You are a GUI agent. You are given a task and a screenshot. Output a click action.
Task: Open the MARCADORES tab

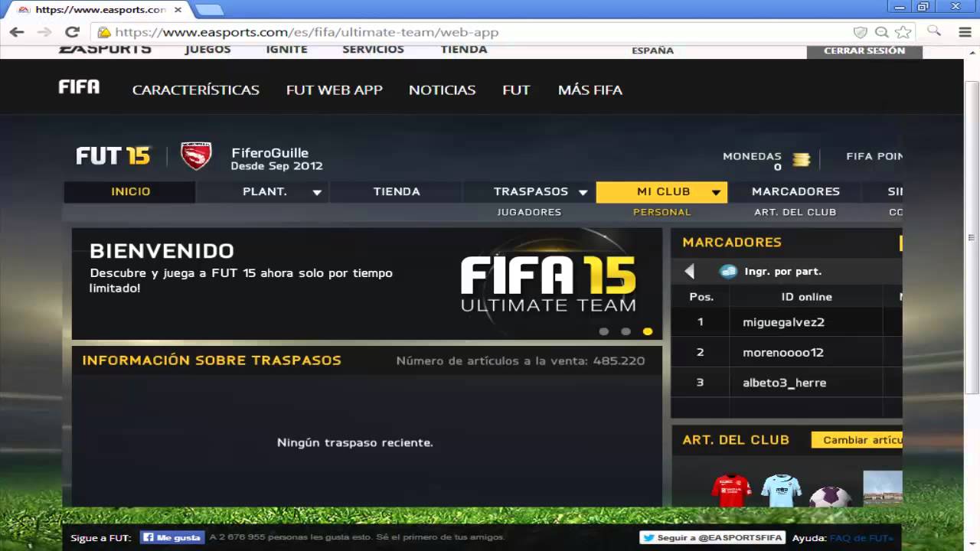point(795,191)
